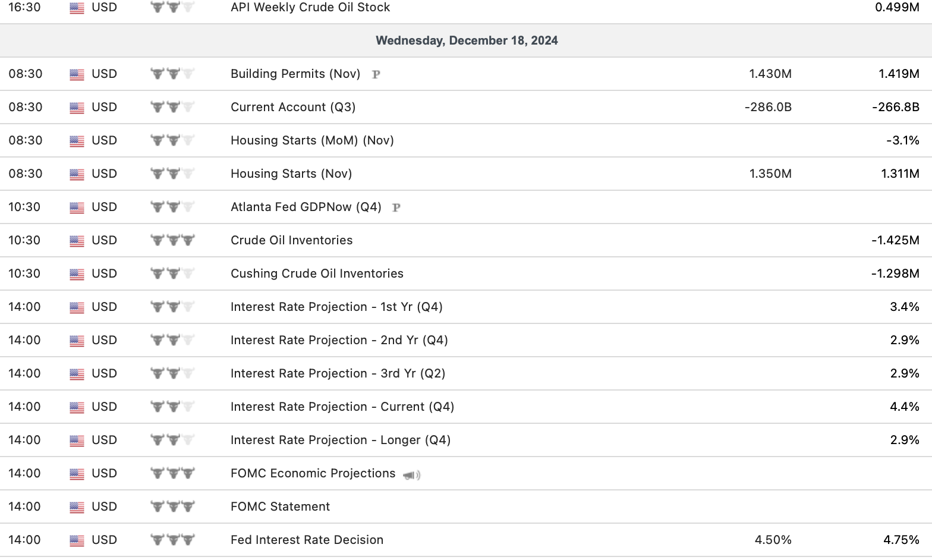This screenshot has width=932, height=560.
Task: Click preliminary 'P' icon beside Building Permits
Action: coord(376,74)
